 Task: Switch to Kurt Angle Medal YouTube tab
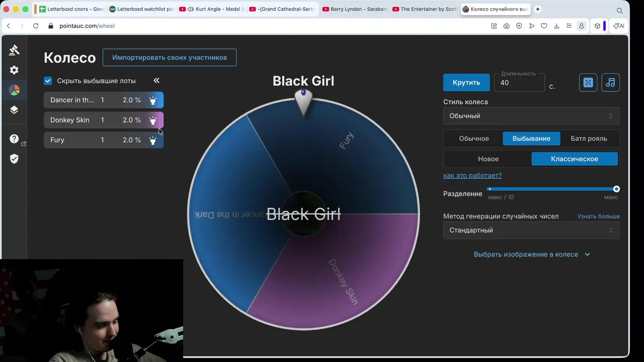click(x=212, y=9)
